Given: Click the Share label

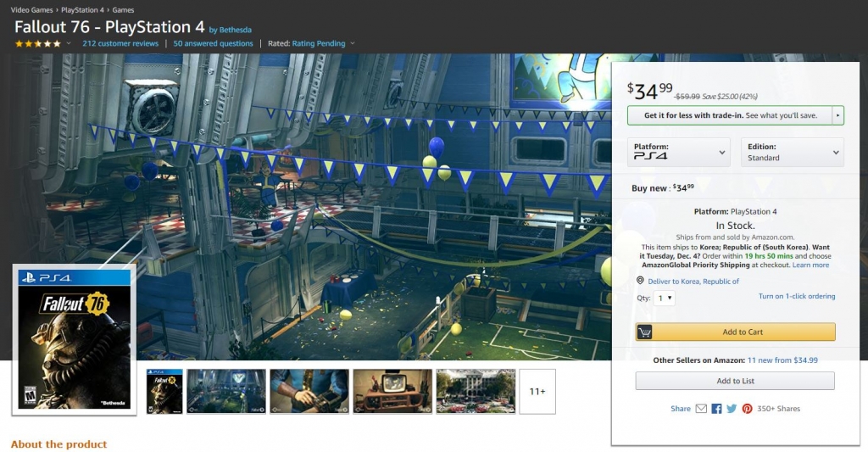Looking at the screenshot, I should (x=681, y=408).
